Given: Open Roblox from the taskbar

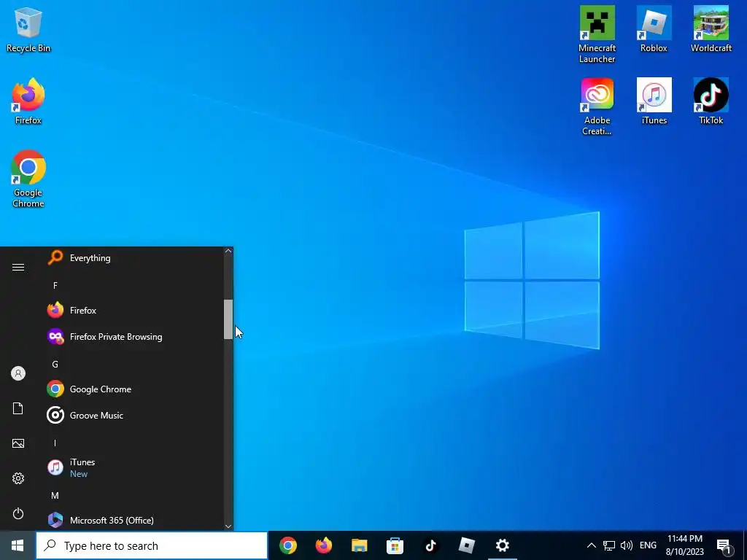Looking at the screenshot, I should coord(466,545).
